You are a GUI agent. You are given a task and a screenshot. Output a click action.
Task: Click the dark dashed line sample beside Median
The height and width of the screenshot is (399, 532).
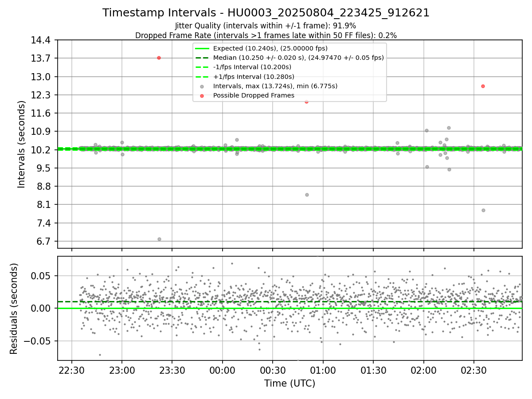[202, 58]
